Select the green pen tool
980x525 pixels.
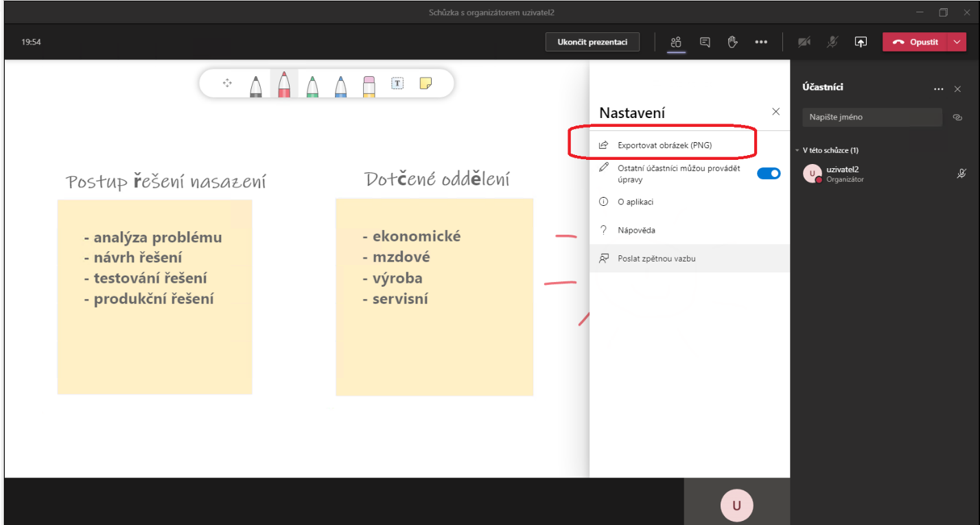[312, 85]
